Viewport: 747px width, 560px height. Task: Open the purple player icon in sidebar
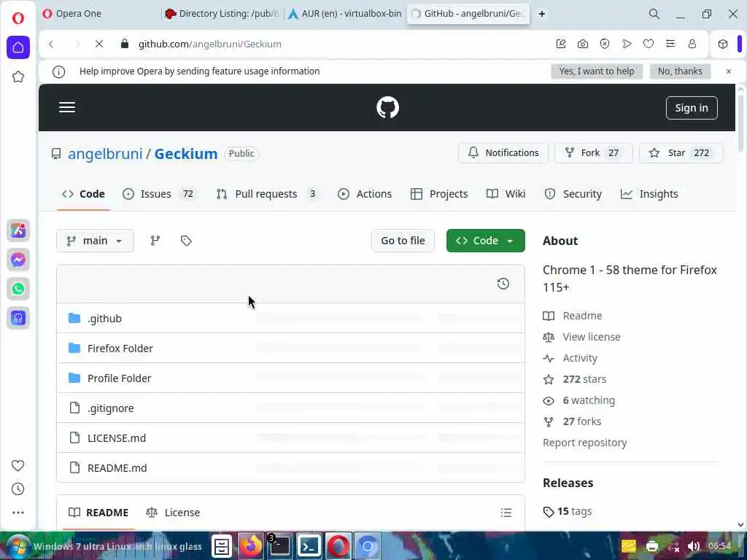(x=18, y=318)
